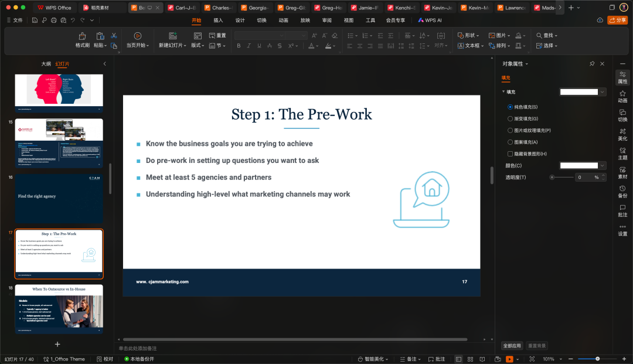This screenshot has height=364, width=633.
Task: Open the View (视图) ribbon tab
Action: coord(349,20)
